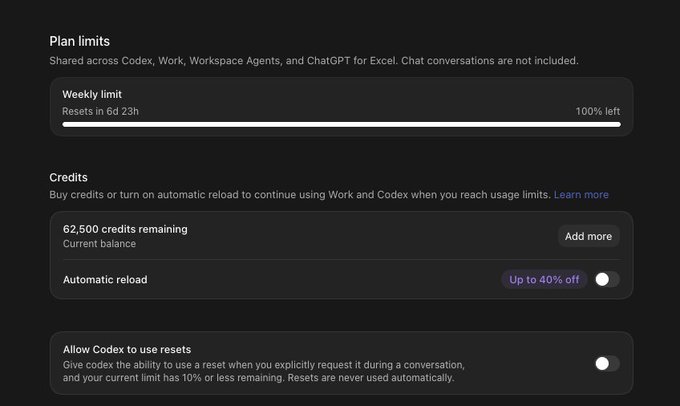Click the Shared across Codex description line
The image size is (680, 406).
(314, 61)
